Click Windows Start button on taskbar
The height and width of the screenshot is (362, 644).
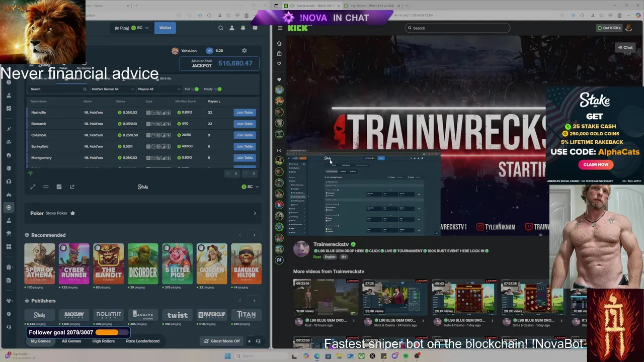point(227,356)
